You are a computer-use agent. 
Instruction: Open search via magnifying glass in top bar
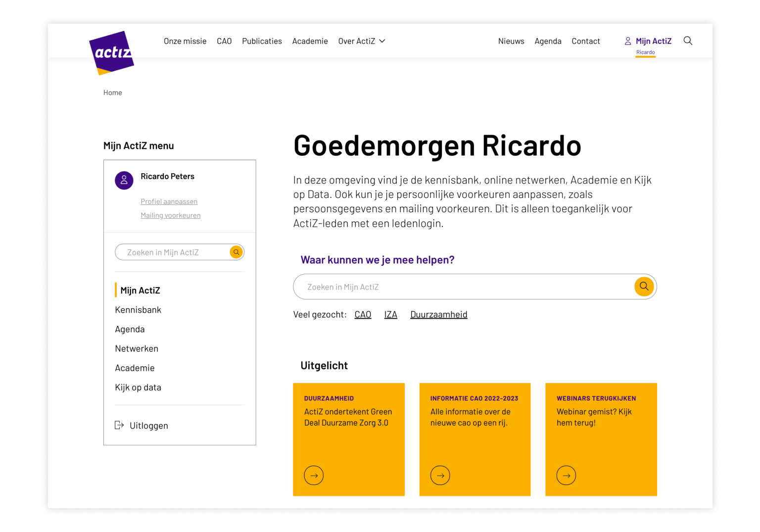tap(688, 41)
